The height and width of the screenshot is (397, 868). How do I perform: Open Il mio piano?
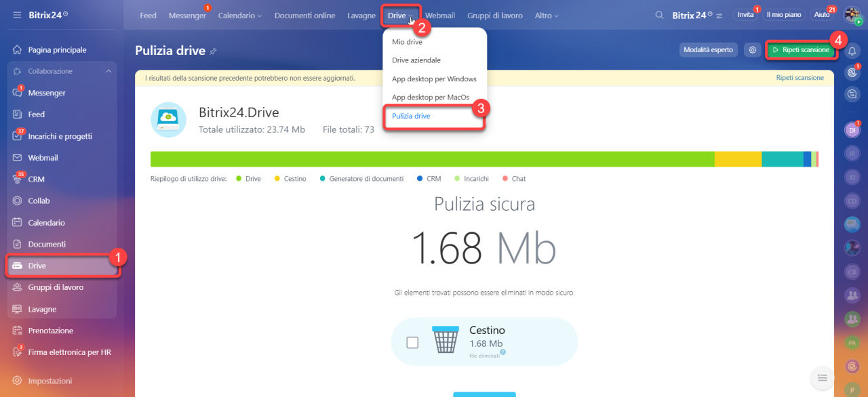click(x=783, y=15)
